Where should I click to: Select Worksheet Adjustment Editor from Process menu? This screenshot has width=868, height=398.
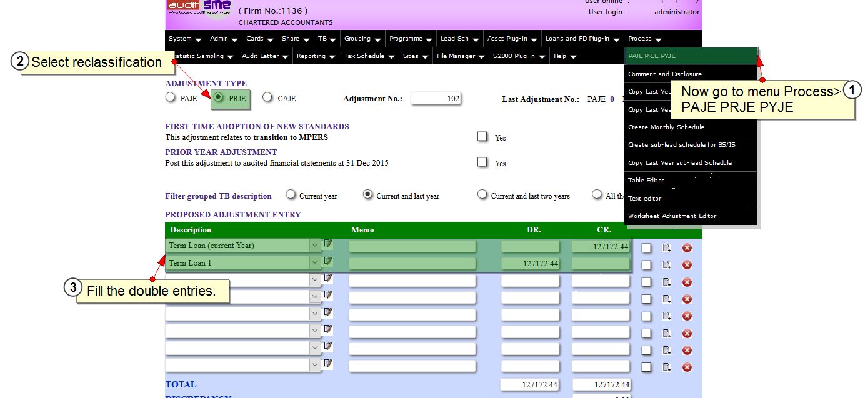click(x=672, y=216)
